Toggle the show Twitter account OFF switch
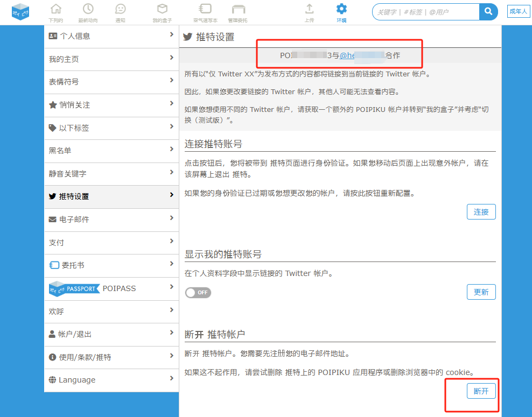Viewport: 532px width, 417px height. point(198,293)
